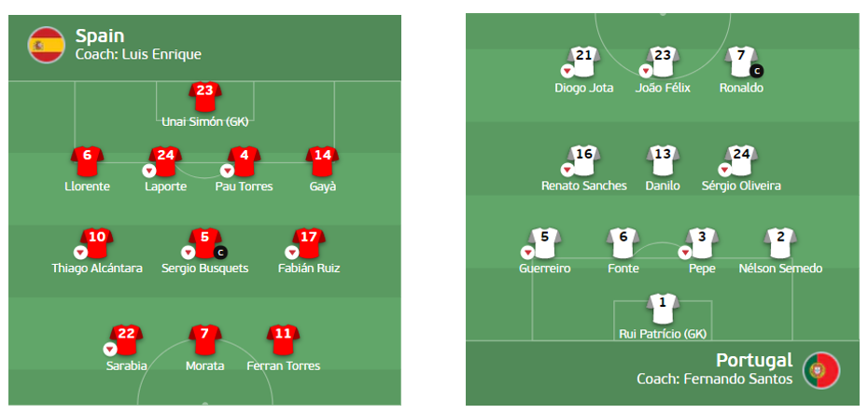Click Gayà's number 14 shirt
Viewport: 868px width, 414px height.
tap(323, 158)
